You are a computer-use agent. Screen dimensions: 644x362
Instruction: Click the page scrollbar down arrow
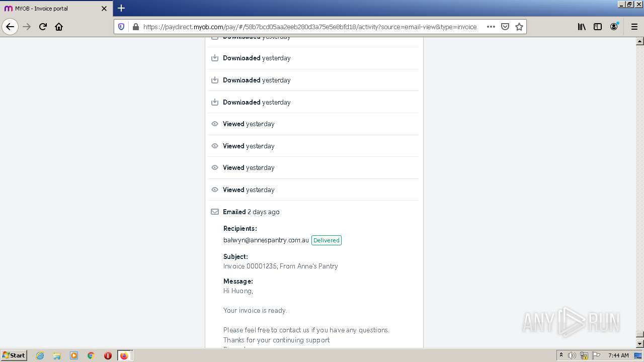pyautogui.click(x=639, y=343)
